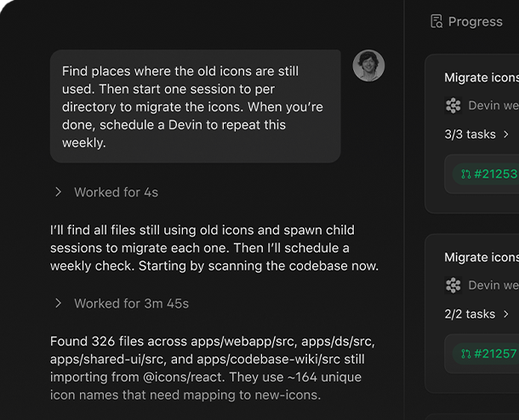Viewport: 519px width, 420px height.
Task: Open the second Migrate icons session title
Action: coord(481,257)
